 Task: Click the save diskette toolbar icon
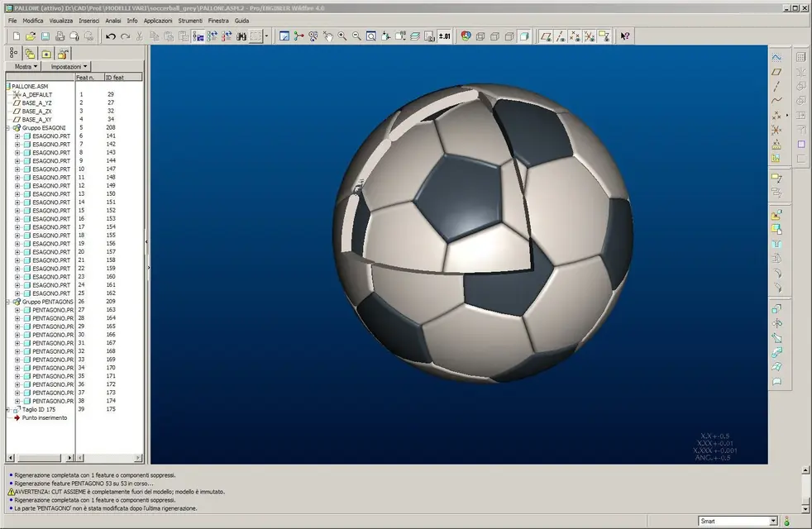click(x=45, y=36)
